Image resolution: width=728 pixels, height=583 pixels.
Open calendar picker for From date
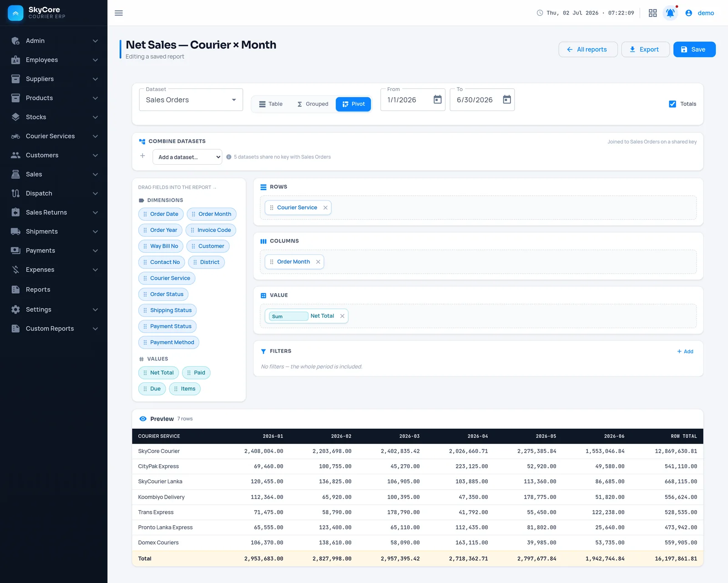[x=437, y=100]
